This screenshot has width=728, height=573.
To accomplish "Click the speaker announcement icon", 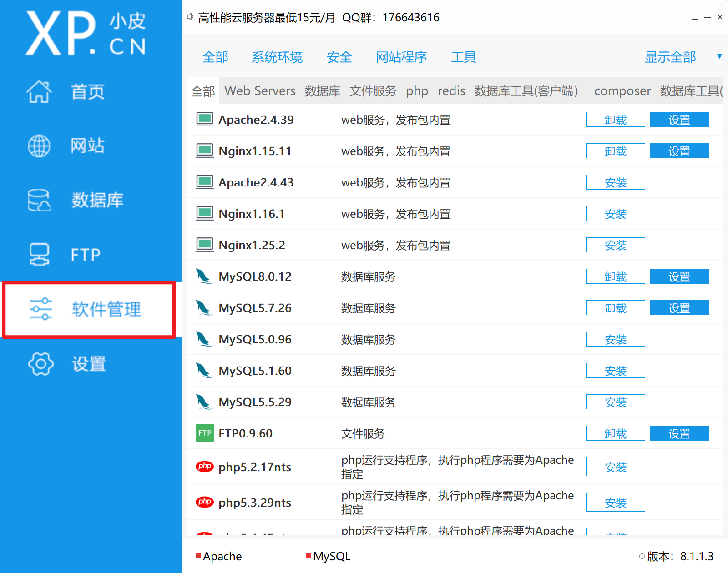I will click(190, 17).
